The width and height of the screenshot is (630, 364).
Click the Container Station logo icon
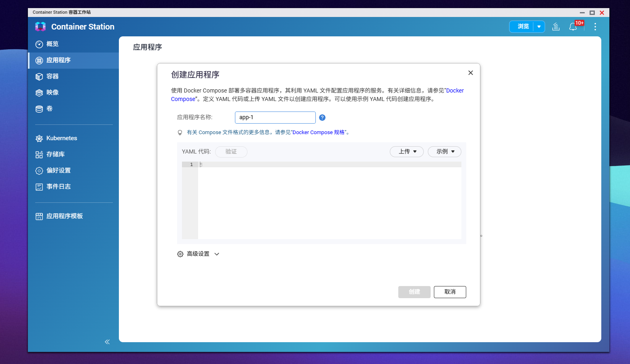click(40, 27)
